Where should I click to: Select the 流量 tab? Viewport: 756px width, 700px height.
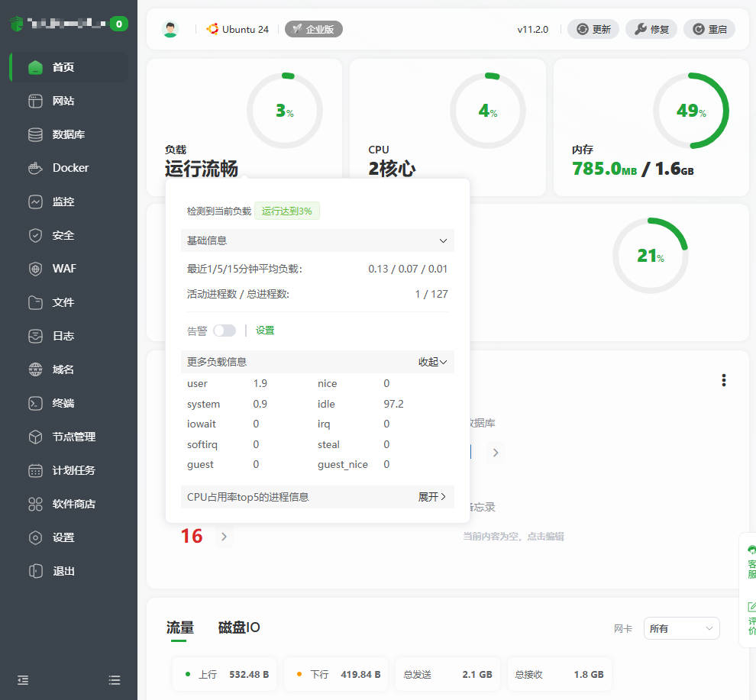tap(180, 627)
